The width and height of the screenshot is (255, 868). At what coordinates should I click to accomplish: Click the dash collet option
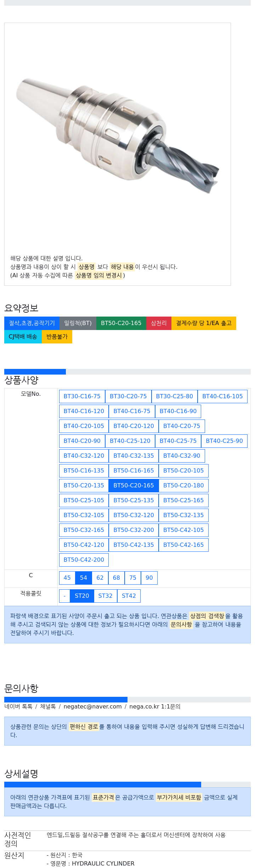[x=64, y=596]
